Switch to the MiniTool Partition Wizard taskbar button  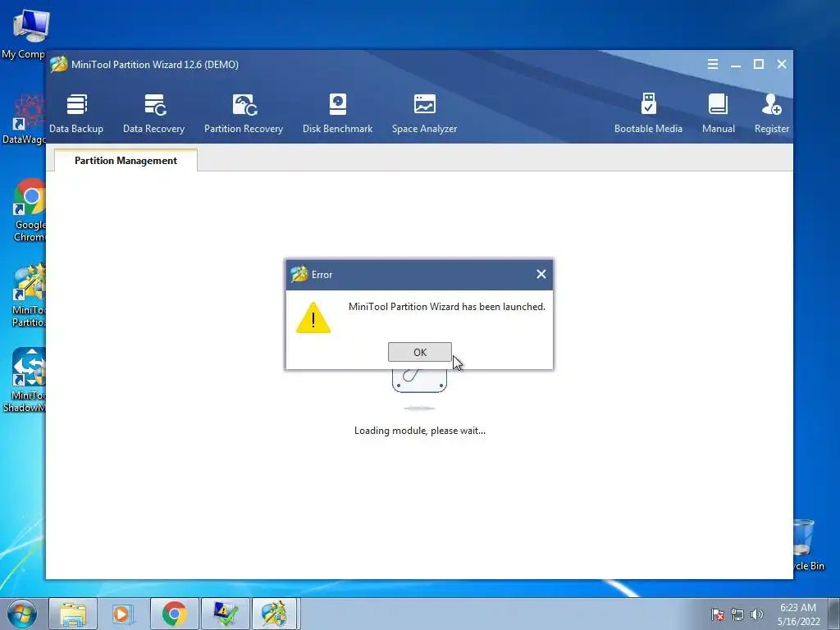274,614
